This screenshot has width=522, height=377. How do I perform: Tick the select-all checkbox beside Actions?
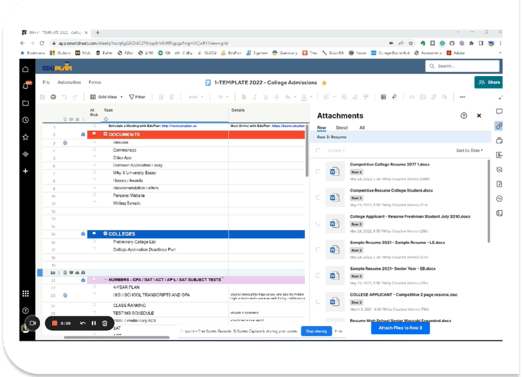[x=318, y=151]
